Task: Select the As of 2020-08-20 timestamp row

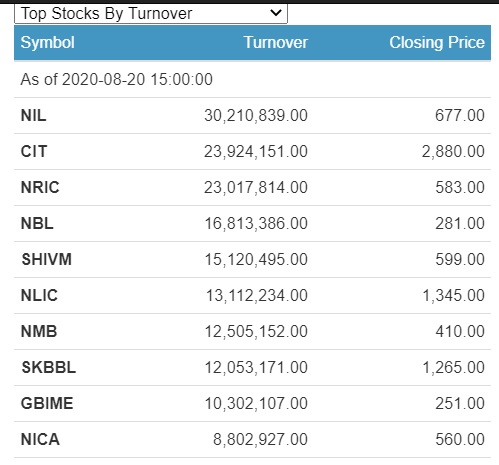Action: pos(252,80)
